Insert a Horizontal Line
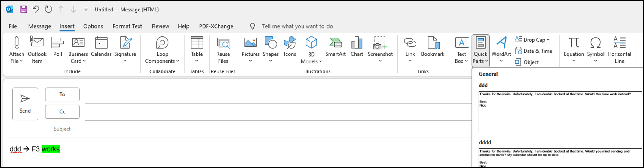The height and width of the screenshot is (168, 644). pos(619,50)
